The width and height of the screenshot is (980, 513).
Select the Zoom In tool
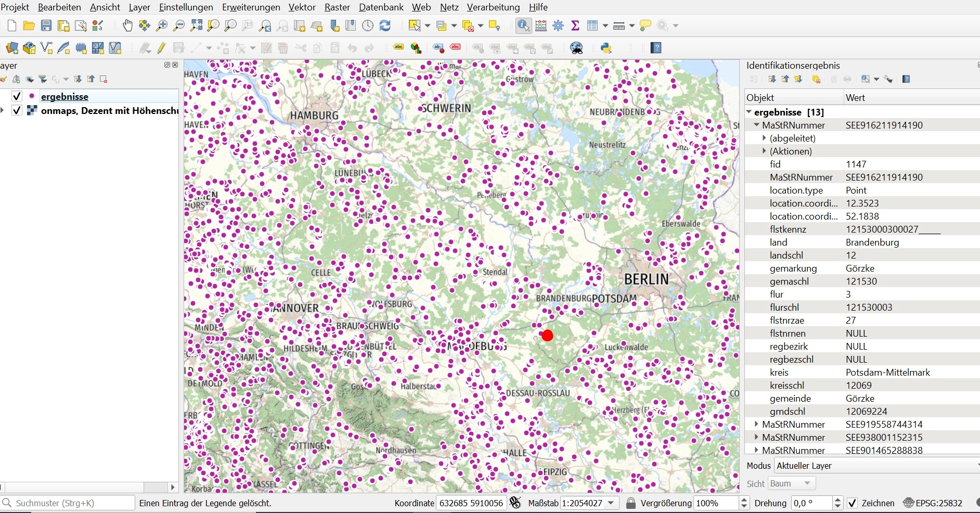point(162,25)
